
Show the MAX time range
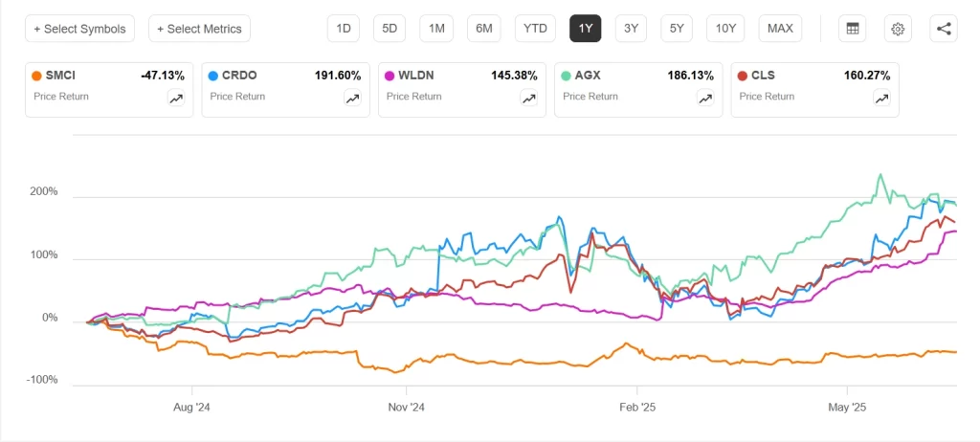(780, 29)
